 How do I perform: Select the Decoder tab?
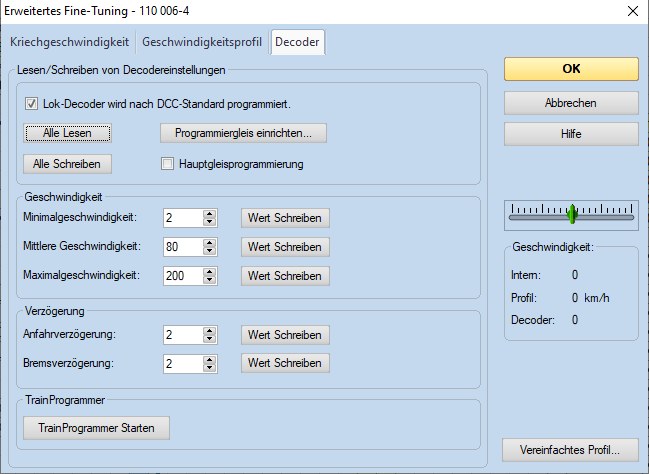[x=297, y=43]
